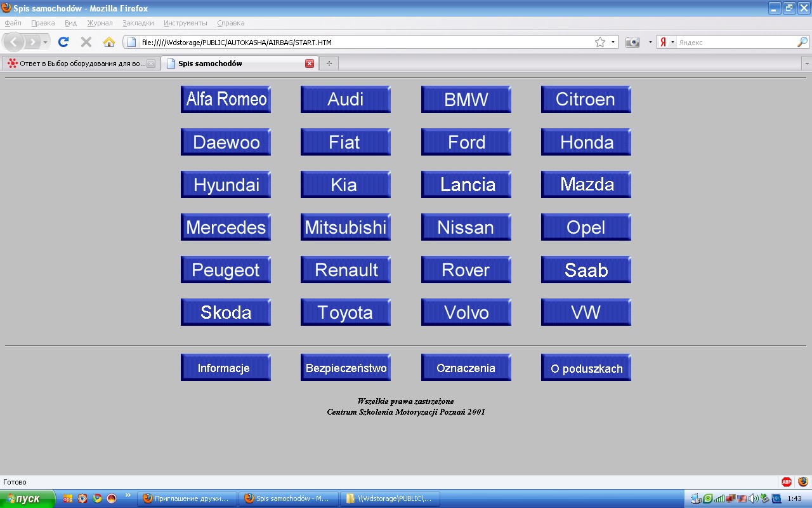Go back to previous page
The width and height of the screenshot is (812, 508).
[x=14, y=42]
